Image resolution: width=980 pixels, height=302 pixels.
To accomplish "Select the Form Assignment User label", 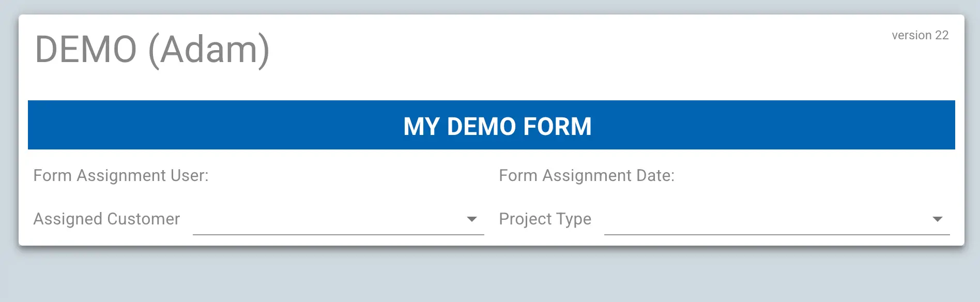I will (x=121, y=175).
